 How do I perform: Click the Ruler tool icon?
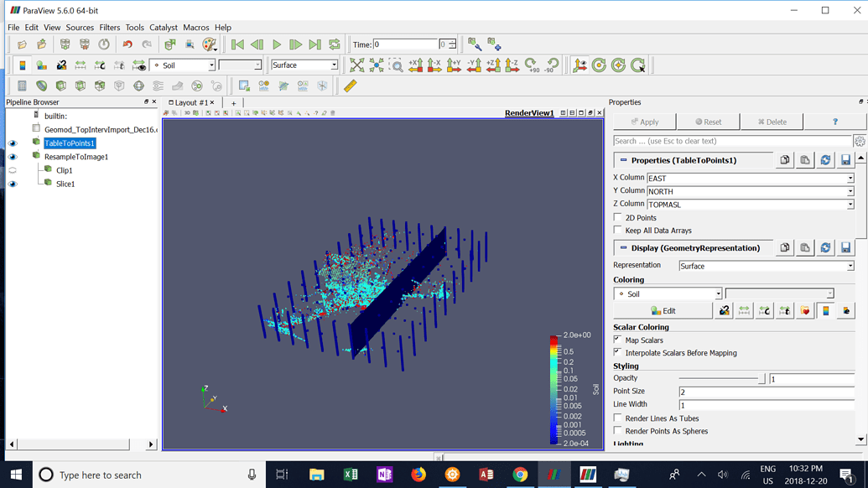click(351, 86)
